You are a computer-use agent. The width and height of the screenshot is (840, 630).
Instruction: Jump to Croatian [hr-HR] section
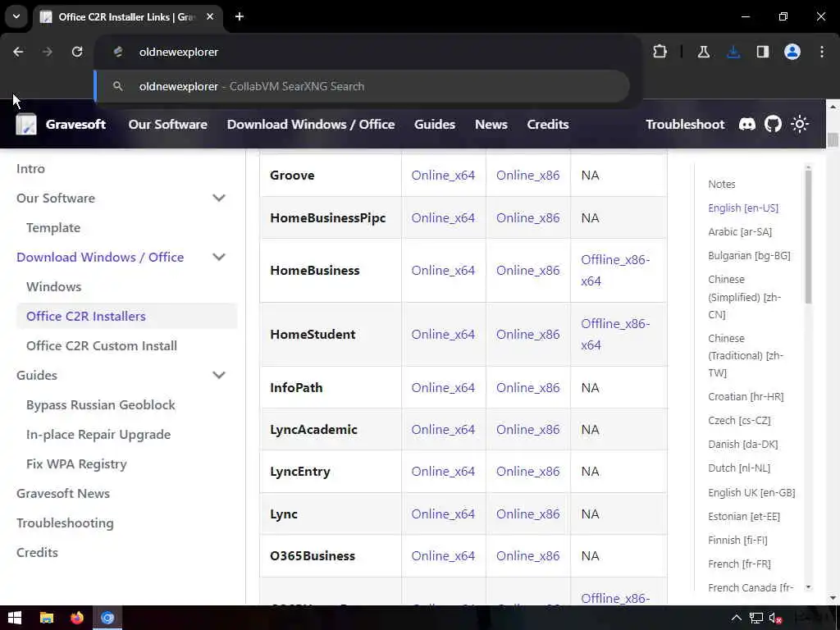pyautogui.click(x=746, y=396)
